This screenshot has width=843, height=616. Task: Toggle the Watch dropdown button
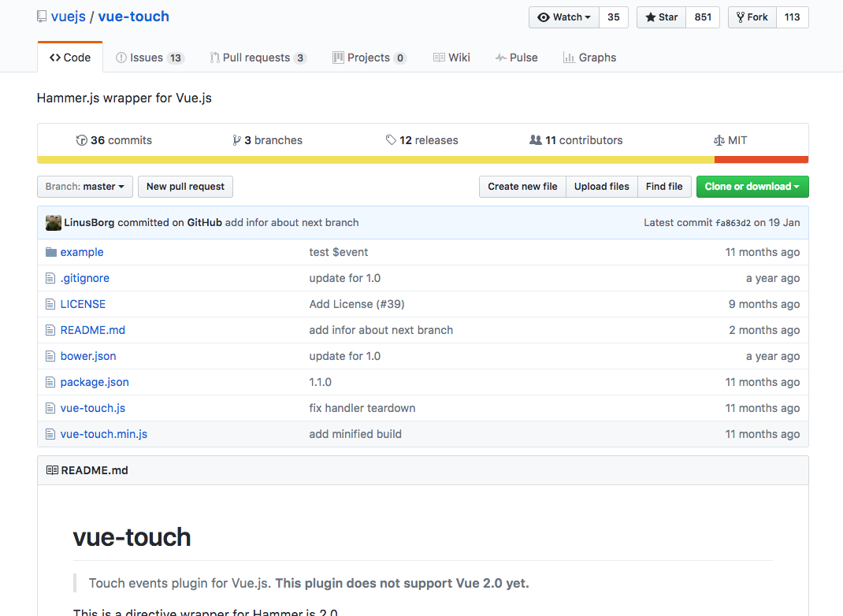pos(564,17)
